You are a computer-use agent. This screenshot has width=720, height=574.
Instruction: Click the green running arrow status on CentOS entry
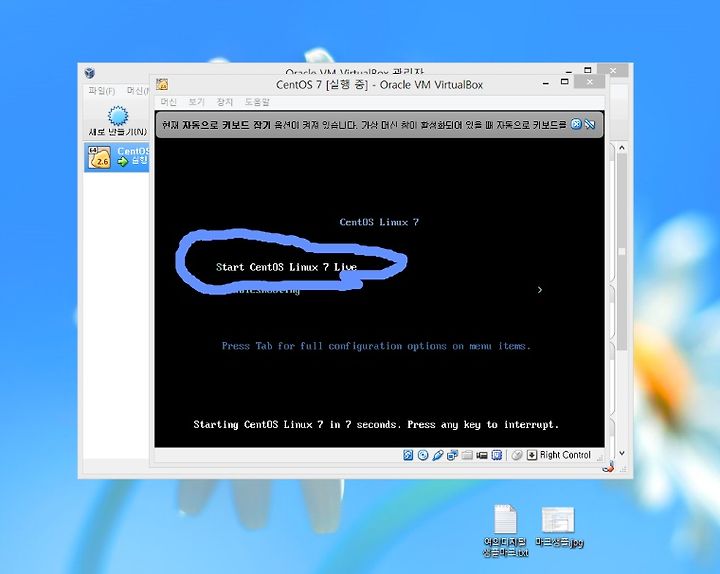pos(123,161)
